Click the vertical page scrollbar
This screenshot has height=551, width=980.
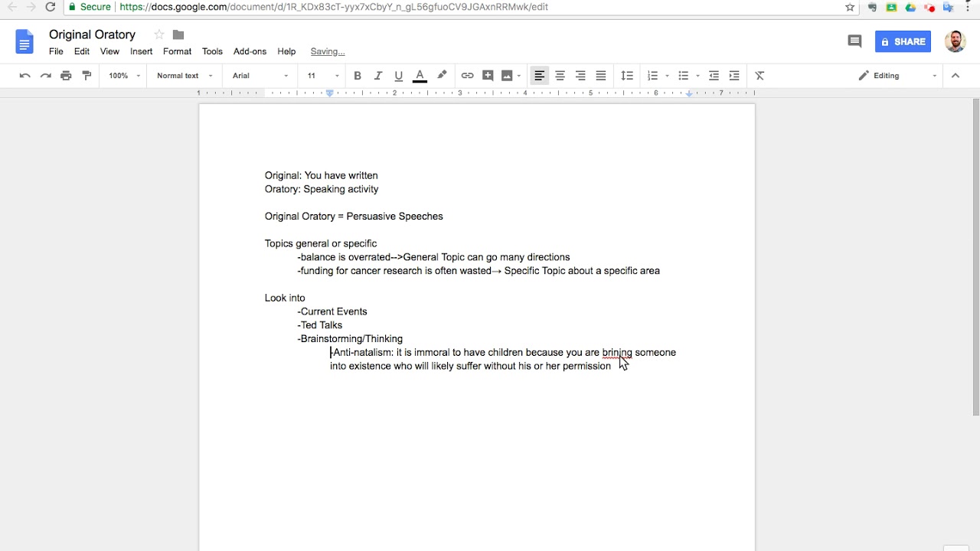click(975, 256)
